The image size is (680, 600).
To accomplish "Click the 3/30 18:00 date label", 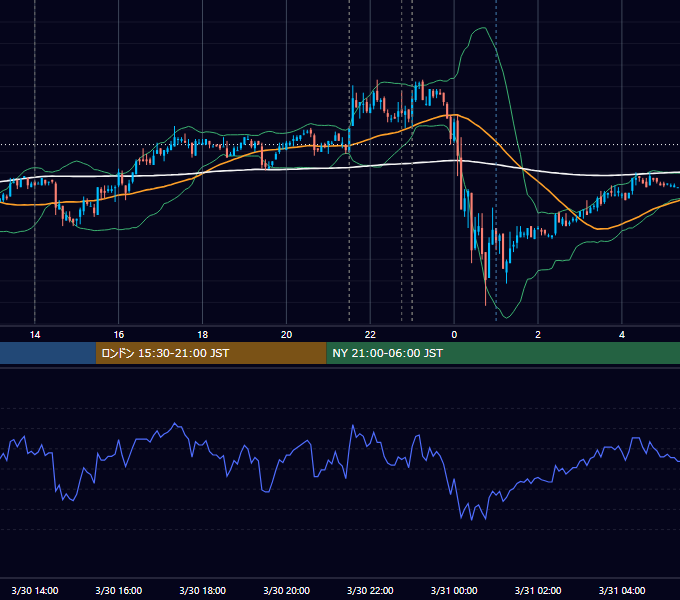I will point(203,590).
